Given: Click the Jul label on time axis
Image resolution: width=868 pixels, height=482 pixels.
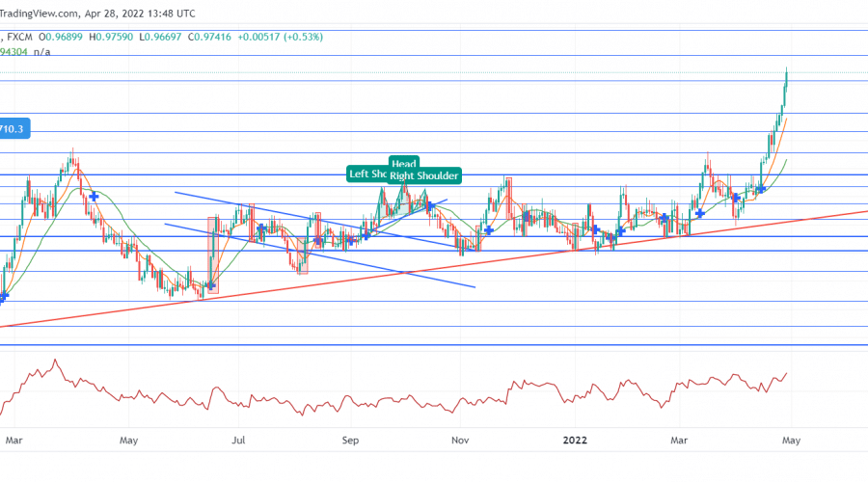Looking at the screenshot, I should pos(238,441).
